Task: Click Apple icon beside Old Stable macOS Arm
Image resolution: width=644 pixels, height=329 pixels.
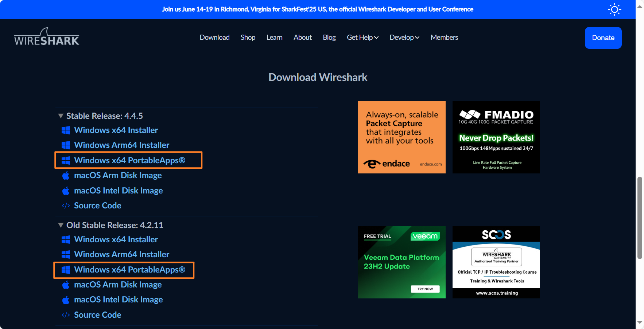Action: click(x=66, y=285)
